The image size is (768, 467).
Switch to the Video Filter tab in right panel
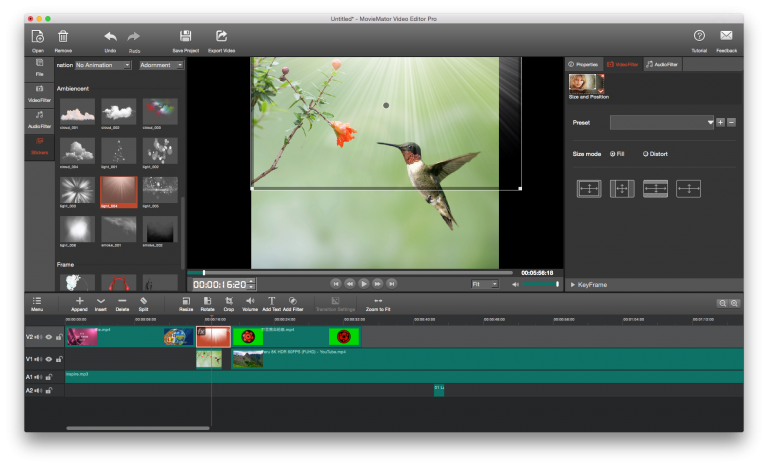click(x=623, y=64)
